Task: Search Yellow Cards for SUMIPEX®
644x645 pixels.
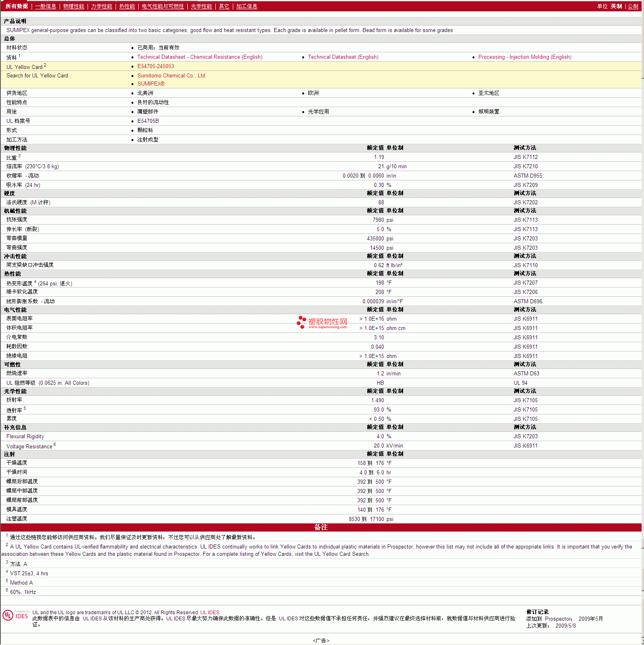Action: point(151,84)
